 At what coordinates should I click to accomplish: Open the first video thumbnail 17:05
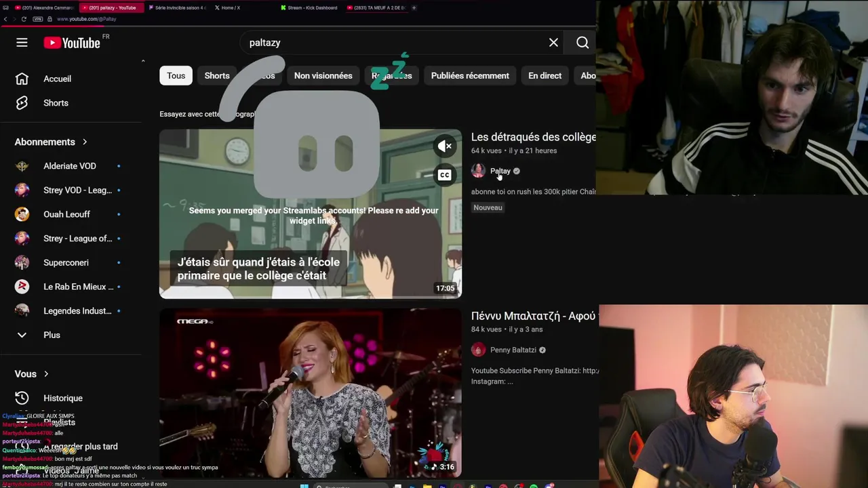pos(311,214)
